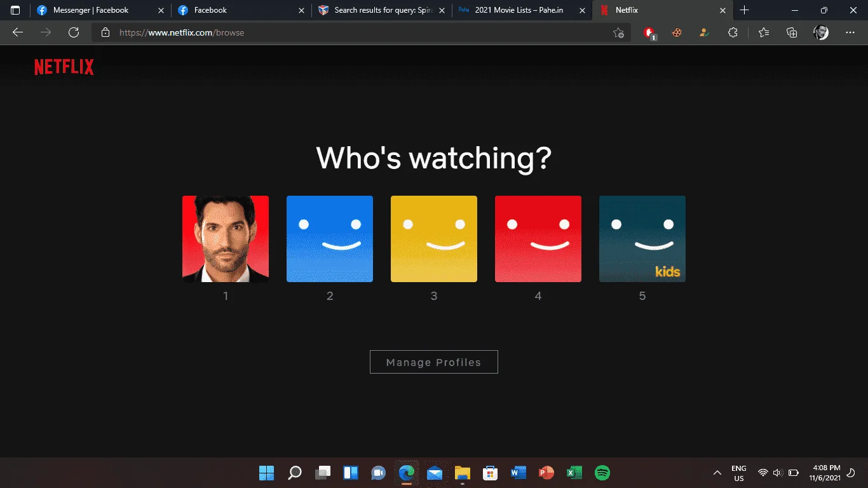Toggle focus assist moon icon
This screenshot has height=488, width=868.
(x=852, y=473)
